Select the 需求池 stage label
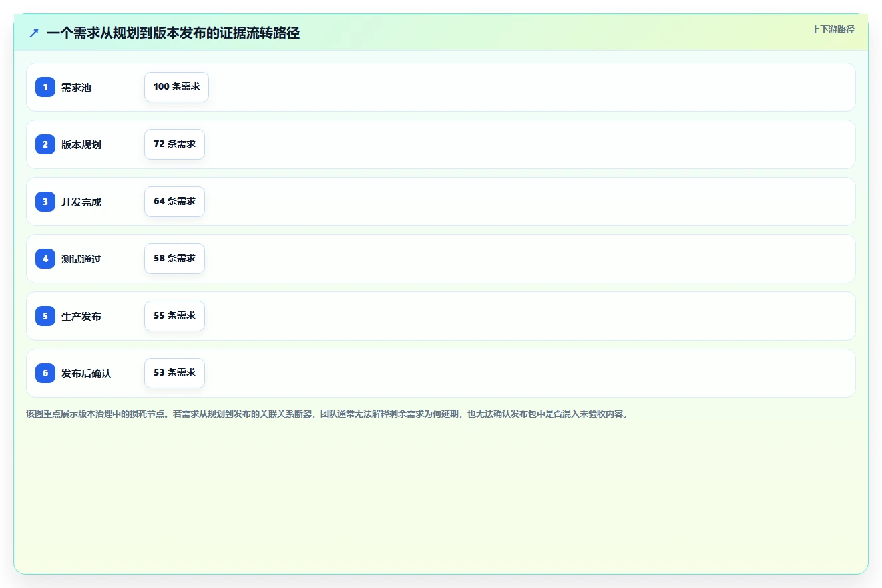The width and height of the screenshot is (882, 588). tap(76, 88)
